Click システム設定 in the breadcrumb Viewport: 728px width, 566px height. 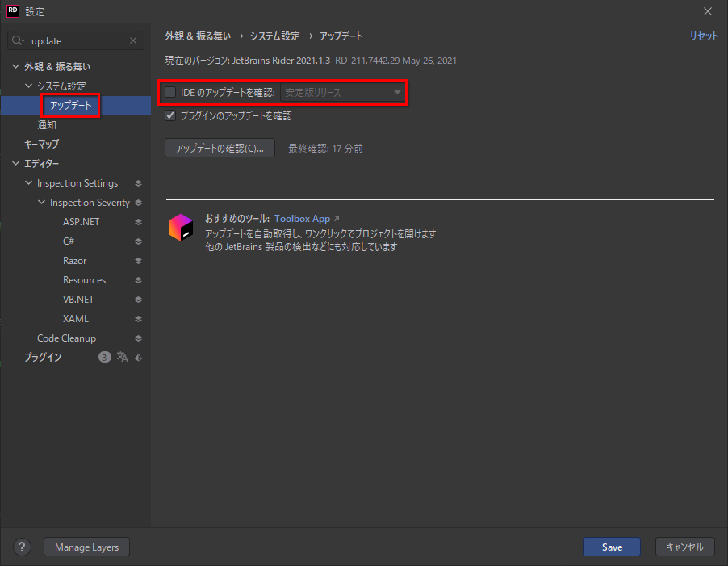(275, 36)
